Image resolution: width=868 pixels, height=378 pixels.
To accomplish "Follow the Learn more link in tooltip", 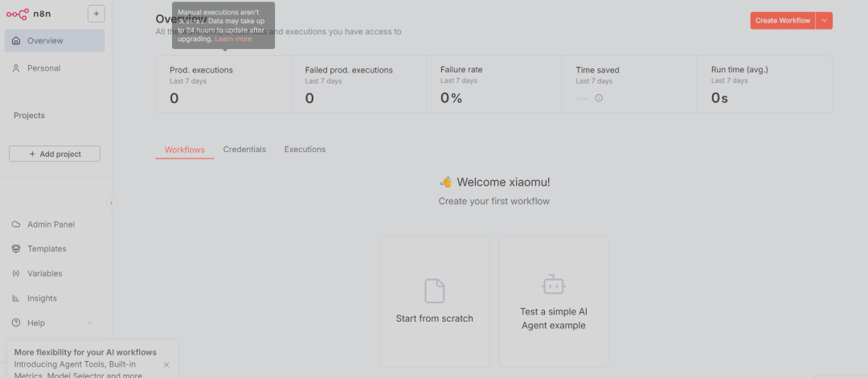I will click(x=233, y=39).
